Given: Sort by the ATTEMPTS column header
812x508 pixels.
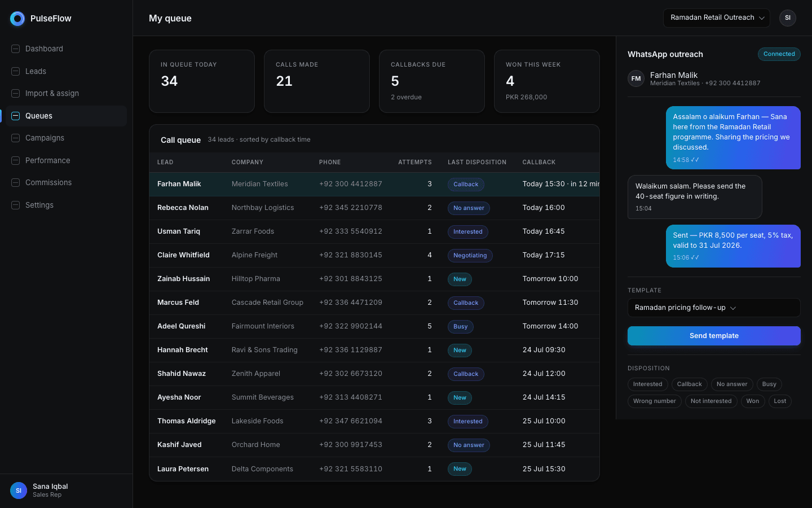Looking at the screenshot, I should 415,163.
